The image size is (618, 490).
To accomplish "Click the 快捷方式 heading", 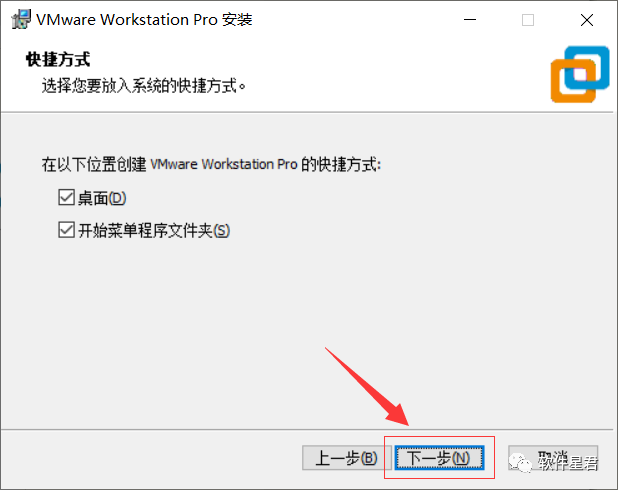I will 58,60.
